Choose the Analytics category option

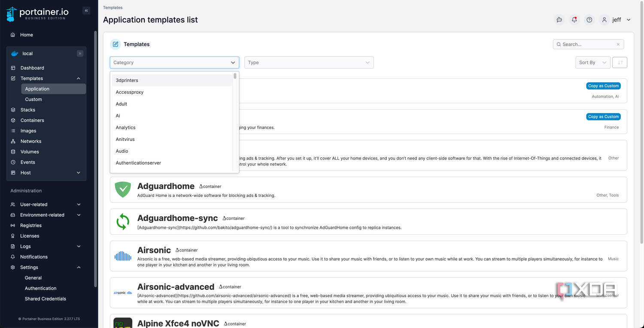point(172,128)
